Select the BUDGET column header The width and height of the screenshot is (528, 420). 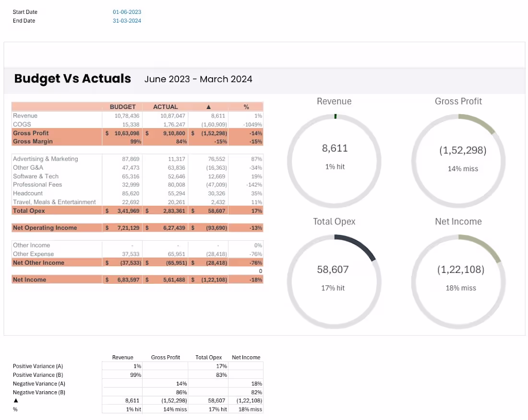click(x=122, y=106)
